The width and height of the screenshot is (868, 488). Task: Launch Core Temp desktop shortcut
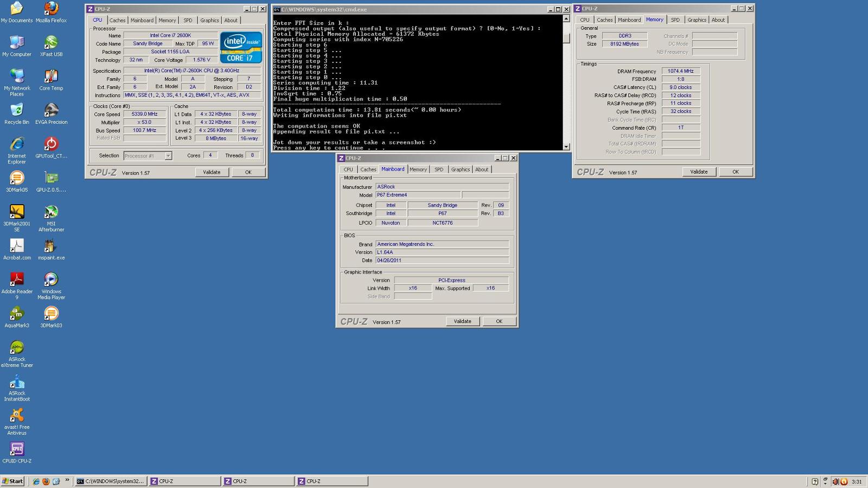(x=51, y=80)
